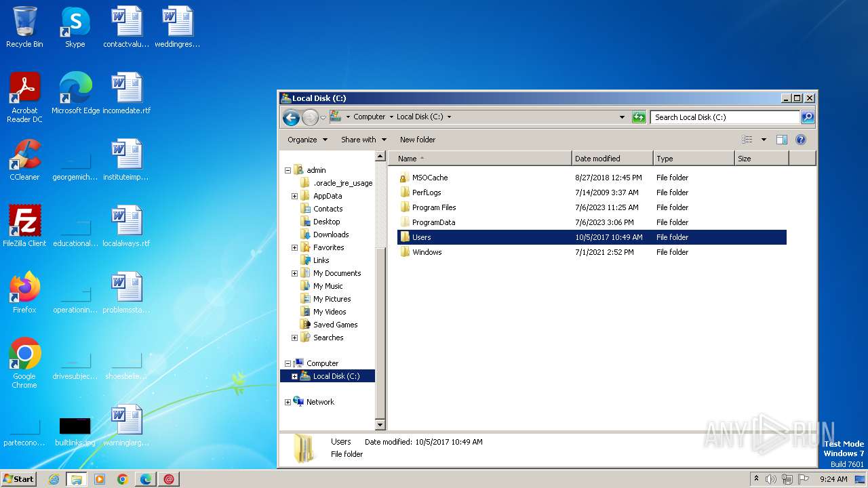Click the change view icon
Screen dimensions: 868x488
pos(747,140)
